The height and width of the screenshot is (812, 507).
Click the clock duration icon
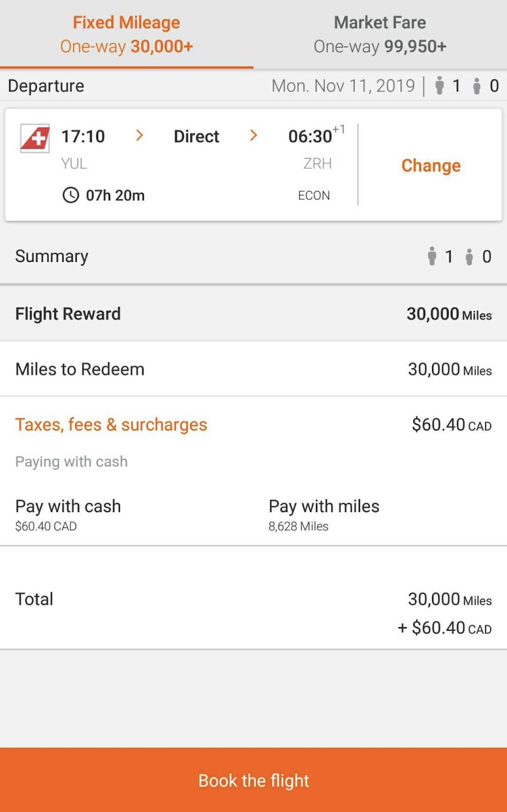click(x=71, y=195)
